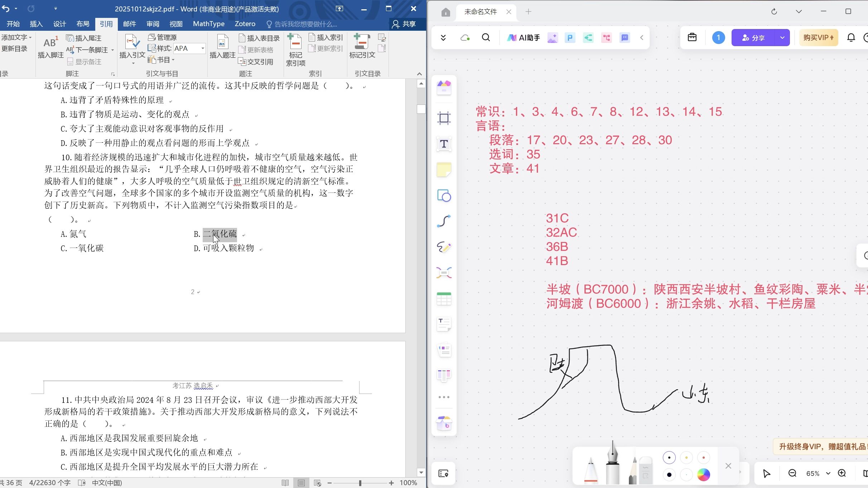The width and height of the screenshot is (868, 488).
Task: Click Manage Sources in Word ribbon
Action: 162,37
